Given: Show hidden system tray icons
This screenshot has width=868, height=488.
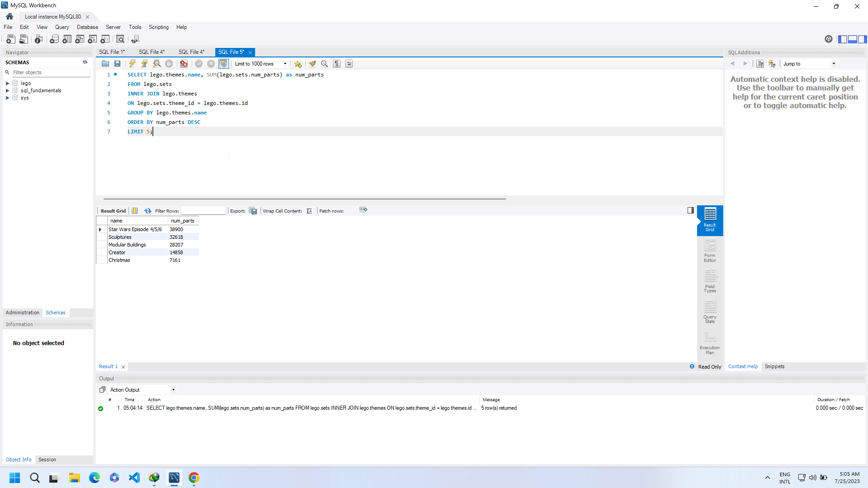Looking at the screenshot, I should click(767, 478).
